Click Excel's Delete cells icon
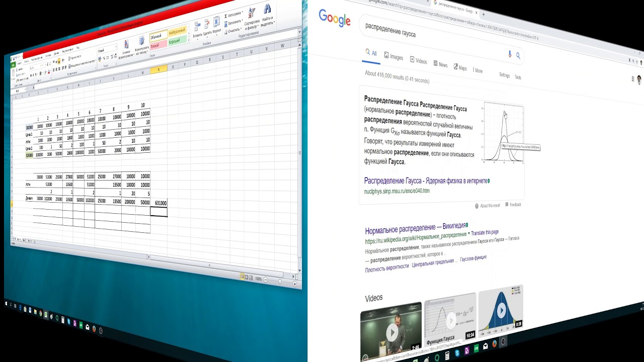This screenshot has height=362, width=644. pyautogui.click(x=207, y=24)
